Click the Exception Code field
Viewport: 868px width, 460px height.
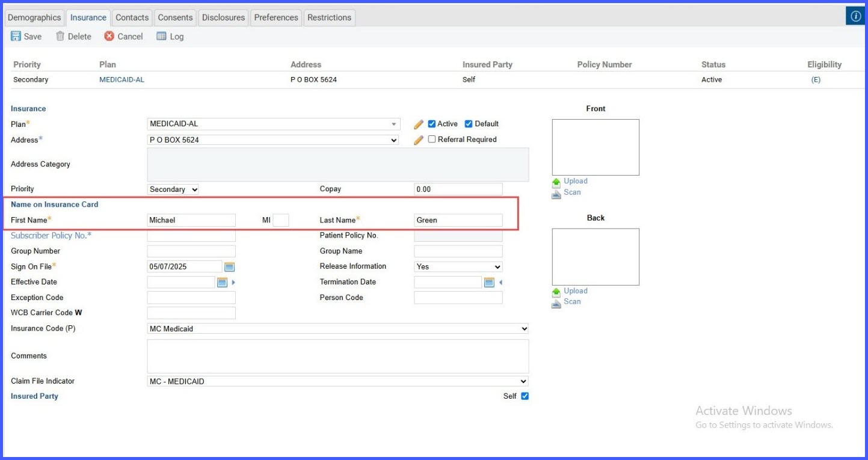[191, 298]
